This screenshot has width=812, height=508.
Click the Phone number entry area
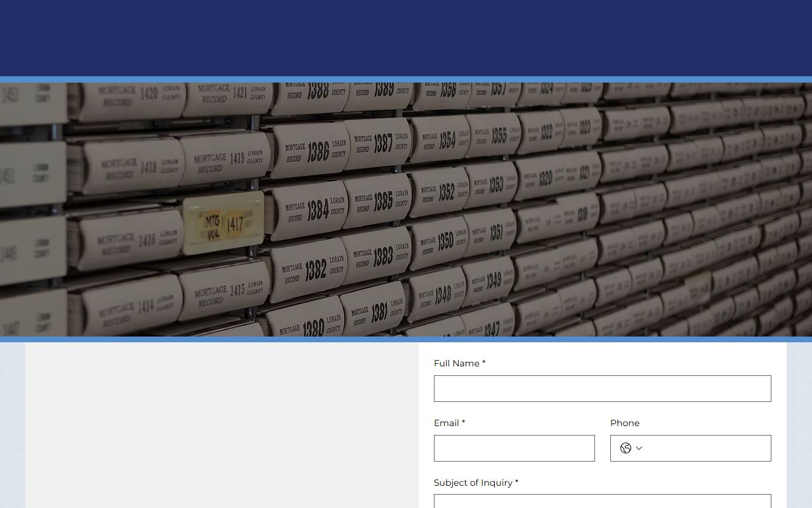(x=707, y=448)
